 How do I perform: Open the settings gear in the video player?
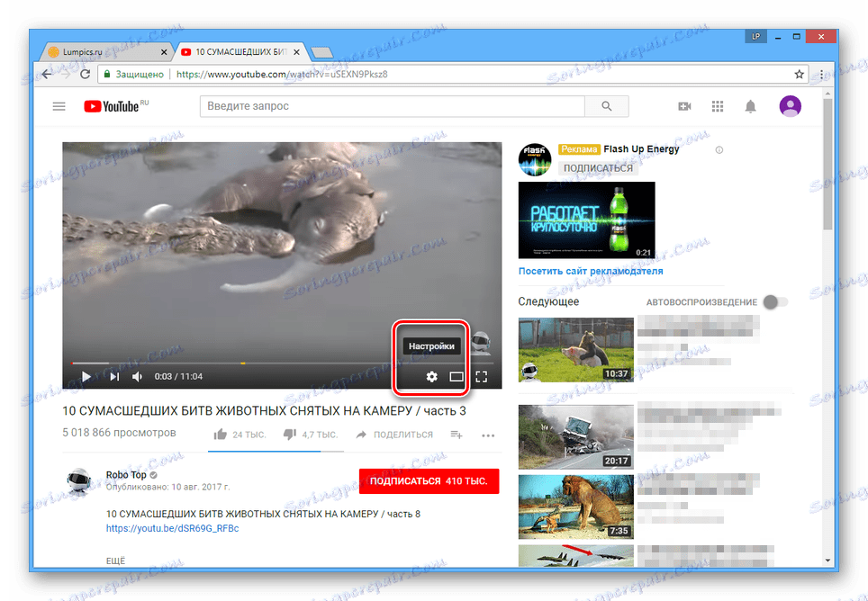[431, 377]
